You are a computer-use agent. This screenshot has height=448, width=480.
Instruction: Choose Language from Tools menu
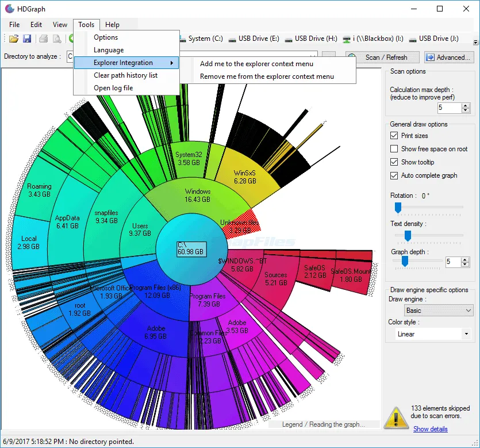click(x=126, y=50)
